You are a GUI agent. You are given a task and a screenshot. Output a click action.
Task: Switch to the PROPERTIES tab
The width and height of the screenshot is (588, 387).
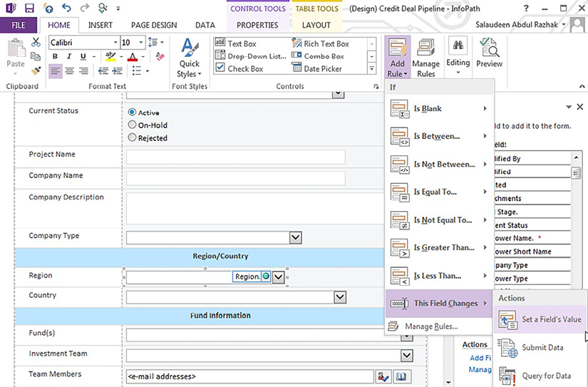pos(257,25)
